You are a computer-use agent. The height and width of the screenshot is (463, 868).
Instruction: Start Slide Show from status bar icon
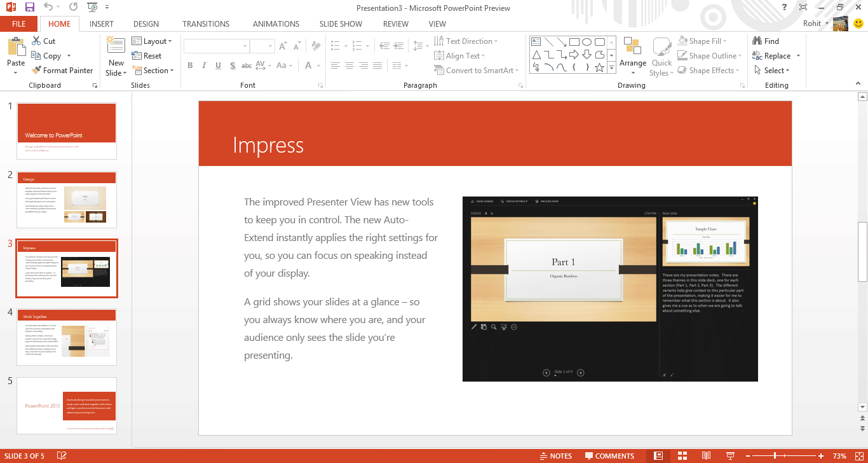[730, 456]
